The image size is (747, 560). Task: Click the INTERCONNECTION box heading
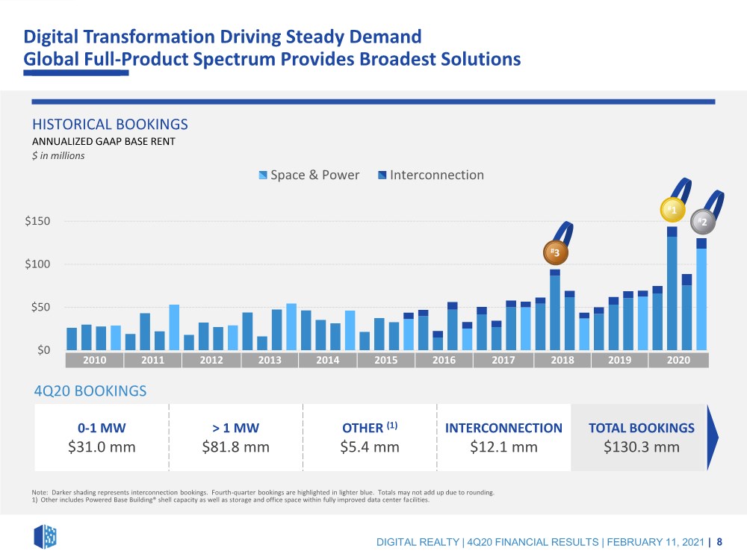[503, 428]
